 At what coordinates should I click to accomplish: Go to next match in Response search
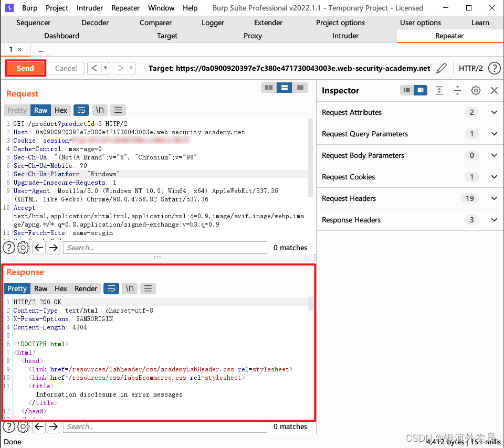[54, 426]
